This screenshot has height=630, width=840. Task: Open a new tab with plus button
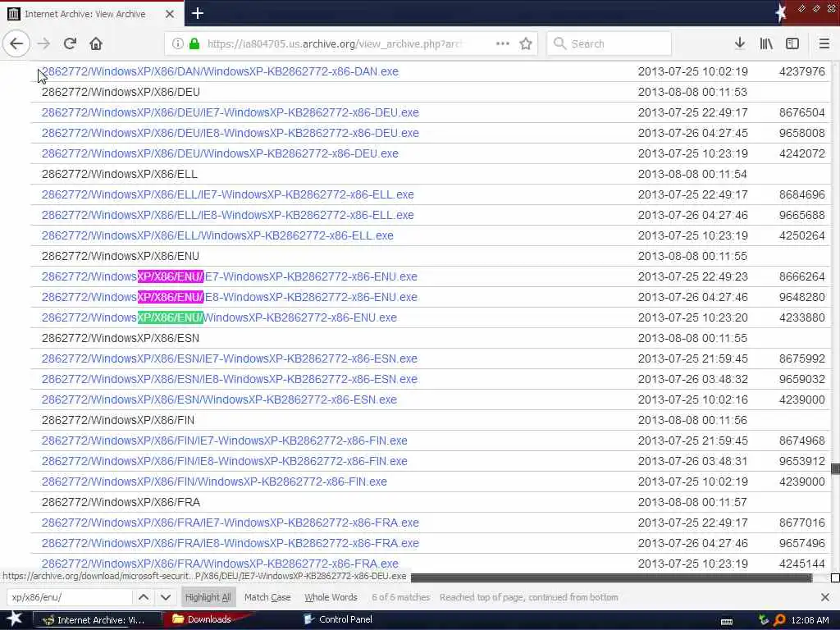pos(198,13)
